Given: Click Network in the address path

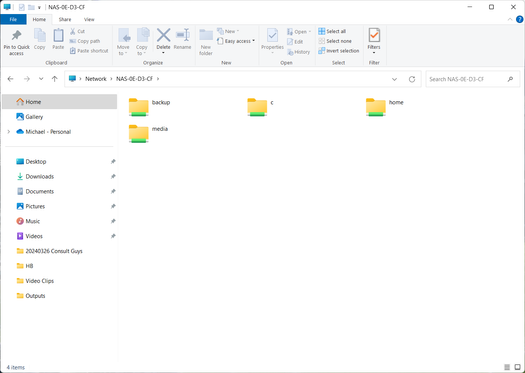Looking at the screenshot, I should [x=95, y=79].
